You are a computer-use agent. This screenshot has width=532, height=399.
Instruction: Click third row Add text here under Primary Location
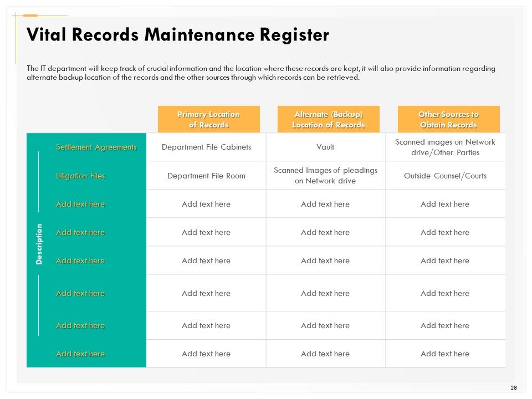point(206,204)
